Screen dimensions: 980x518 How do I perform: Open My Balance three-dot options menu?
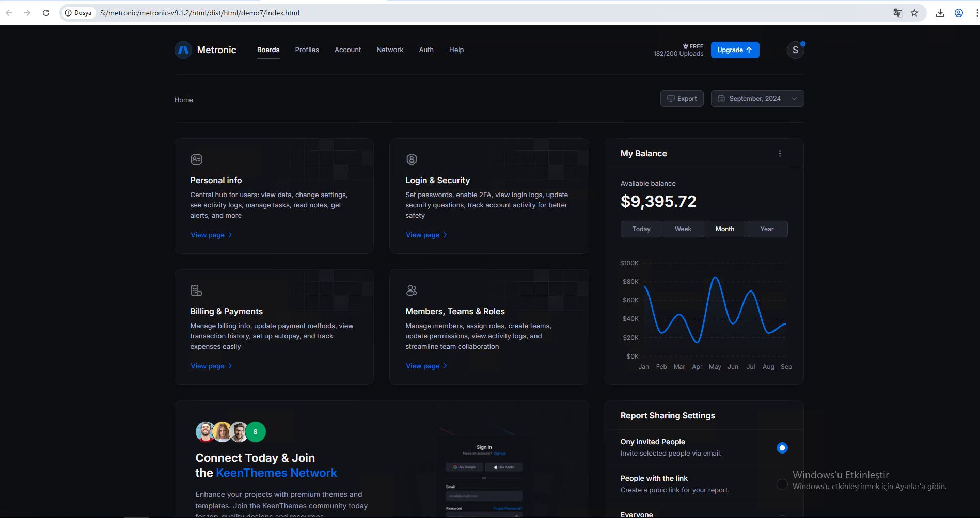(x=780, y=154)
